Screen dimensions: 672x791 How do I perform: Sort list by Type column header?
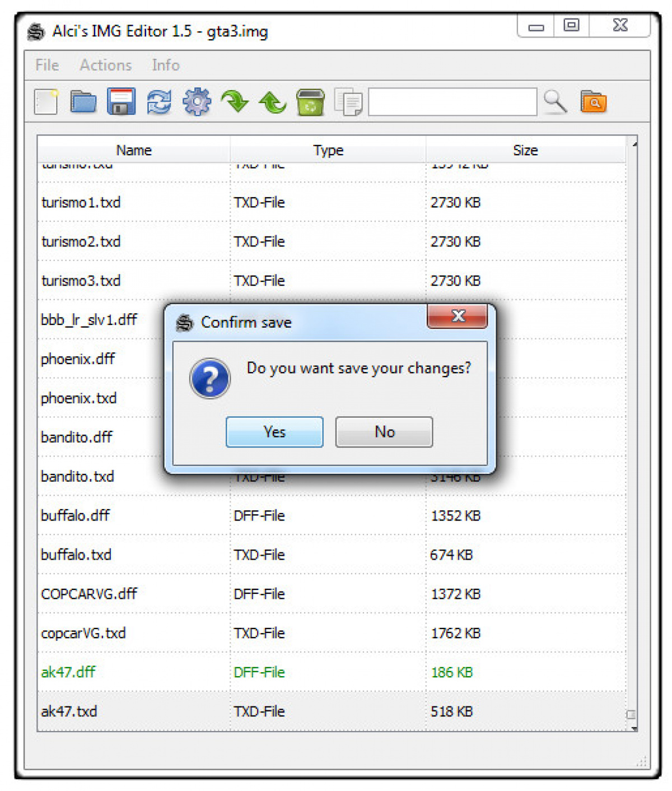(328, 150)
